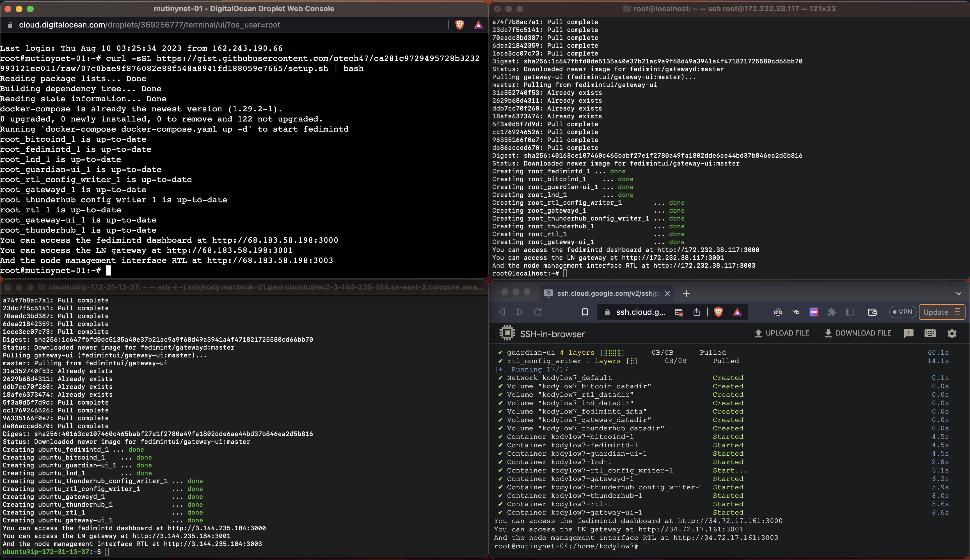Click the 'Network kodylow7_default' row
The width and height of the screenshot is (970, 560).
click(723, 378)
